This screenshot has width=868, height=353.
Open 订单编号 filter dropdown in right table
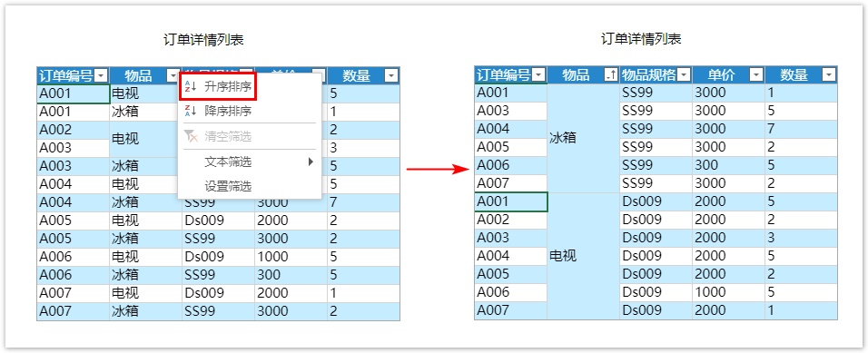coord(538,74)
